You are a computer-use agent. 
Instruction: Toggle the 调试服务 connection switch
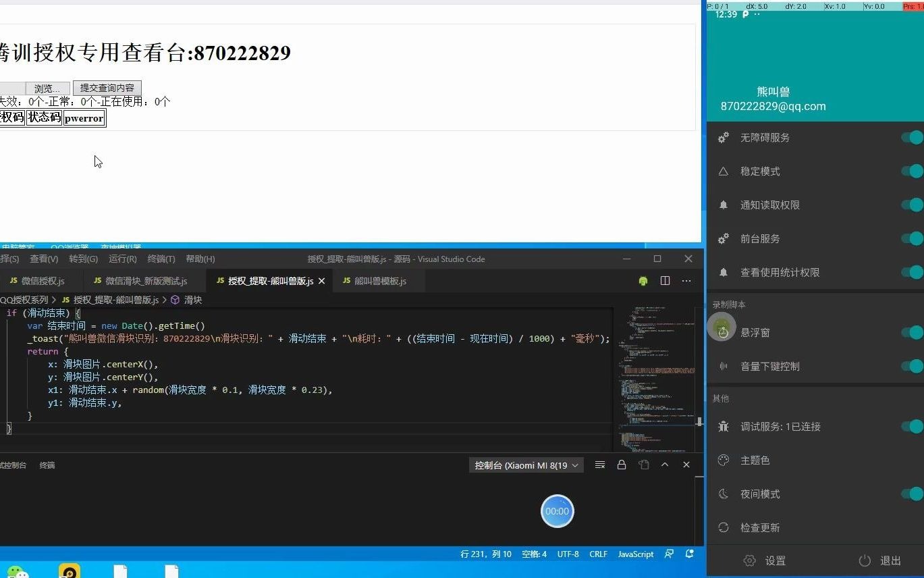point(912,427)
